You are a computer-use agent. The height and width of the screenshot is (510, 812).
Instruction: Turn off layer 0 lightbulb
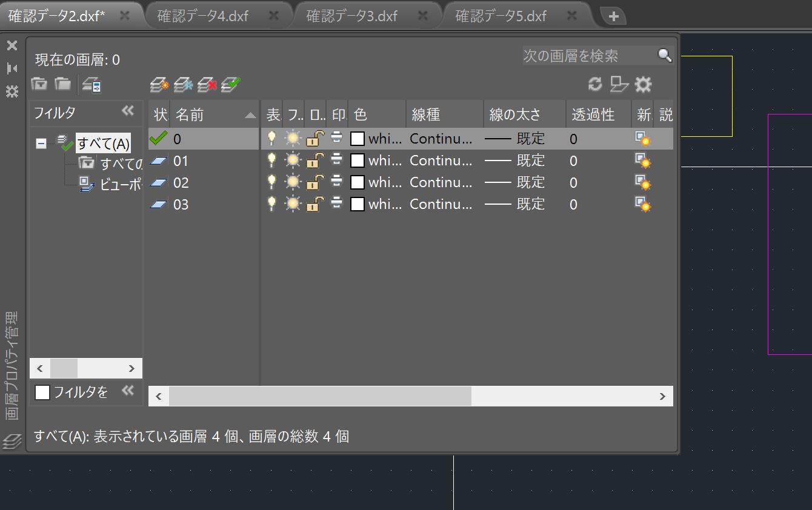[x=271, y=139]
